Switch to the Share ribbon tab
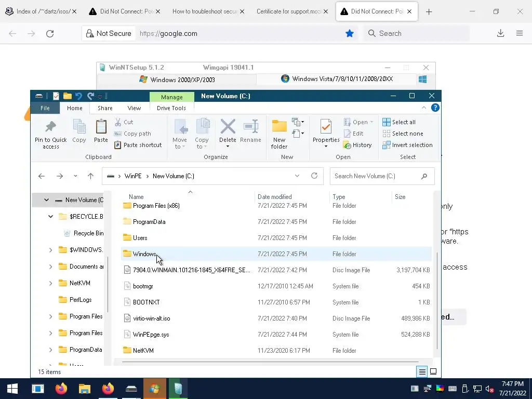 click(x=105, y=108)
